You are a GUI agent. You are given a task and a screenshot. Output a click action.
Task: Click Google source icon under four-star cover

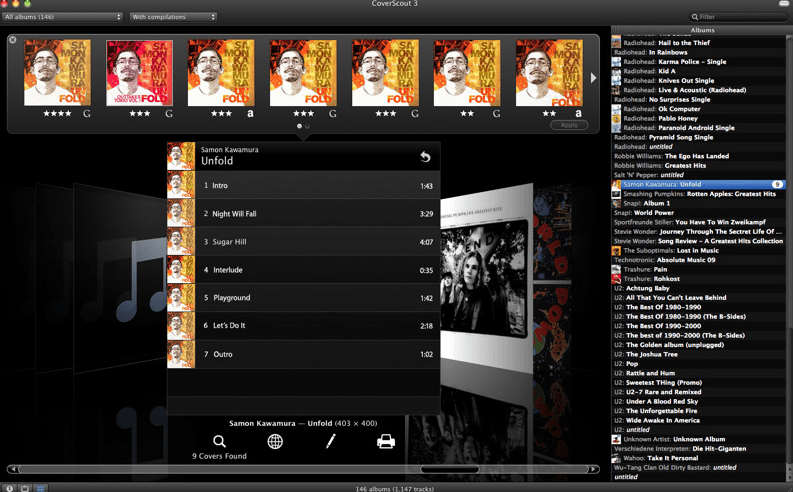[x=87, y=114]
